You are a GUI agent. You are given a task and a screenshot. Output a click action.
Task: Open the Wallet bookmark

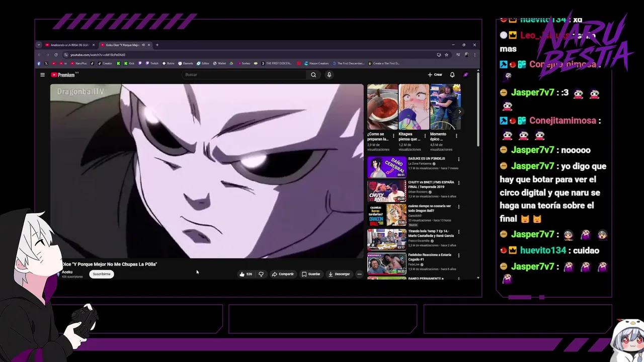219,63
